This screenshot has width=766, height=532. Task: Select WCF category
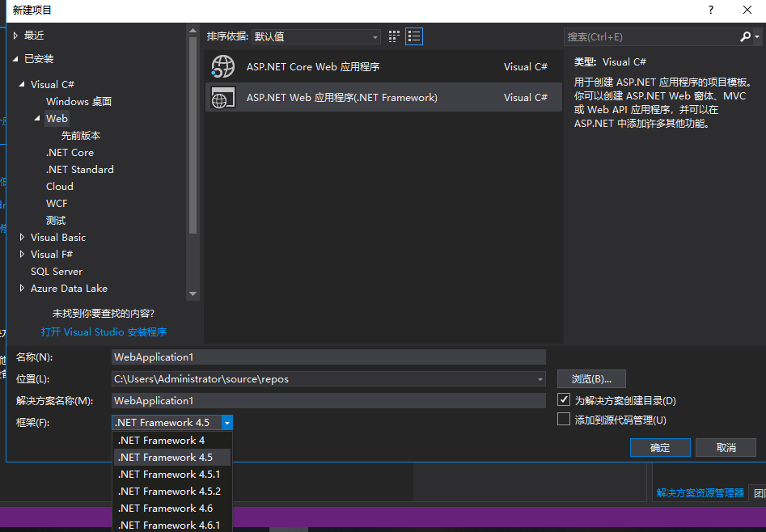(x=57, y=204)
